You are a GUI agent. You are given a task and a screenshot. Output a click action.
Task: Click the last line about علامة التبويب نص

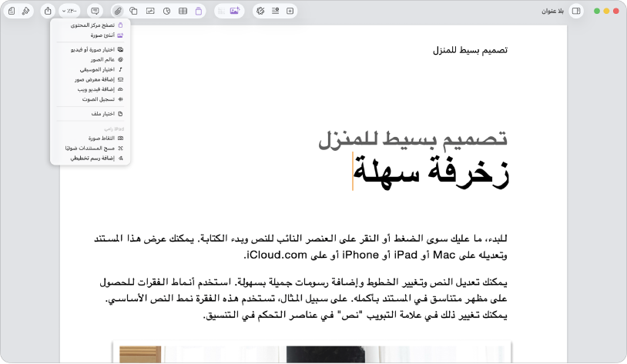pyautogui.click(x=355, y=316)
